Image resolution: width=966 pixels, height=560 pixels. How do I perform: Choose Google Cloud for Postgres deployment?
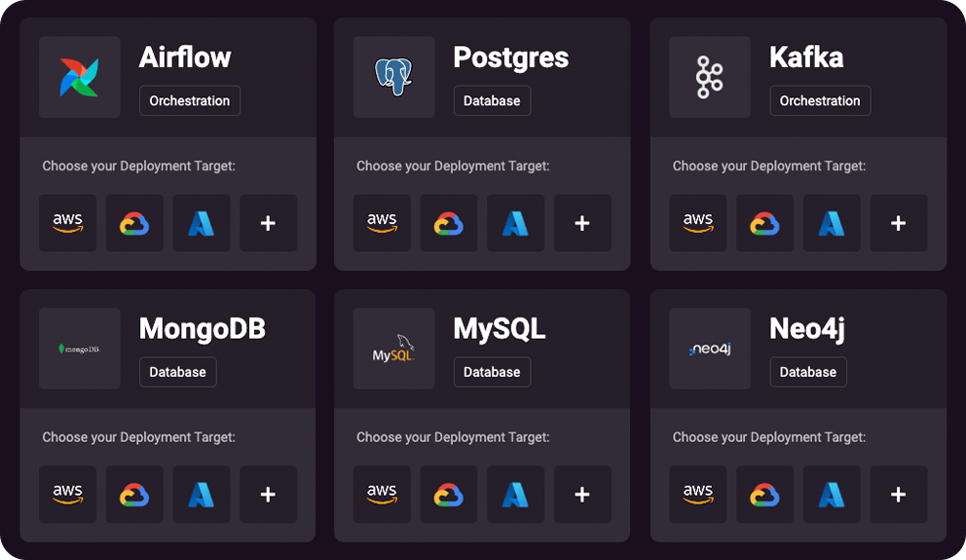pos(449,223)
